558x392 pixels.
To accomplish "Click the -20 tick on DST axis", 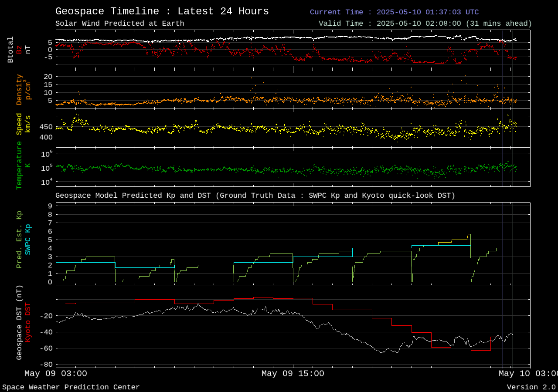I will pos(47,316).
